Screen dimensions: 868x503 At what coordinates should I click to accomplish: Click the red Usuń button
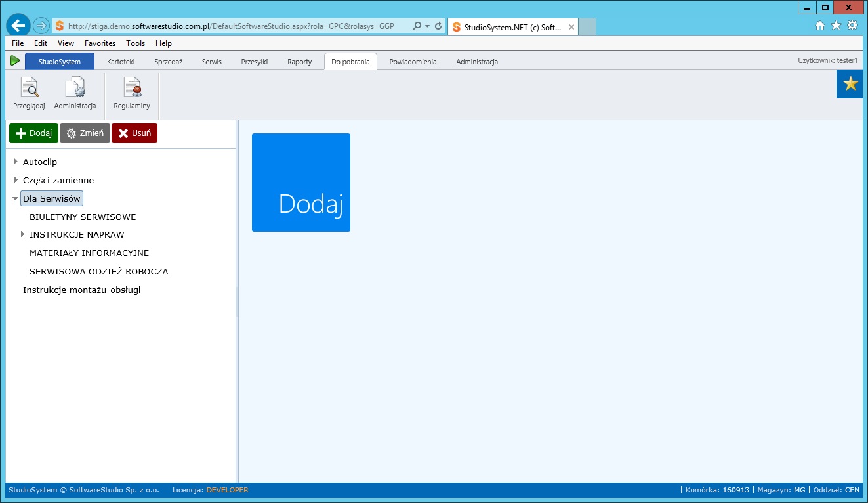point(134,133)
